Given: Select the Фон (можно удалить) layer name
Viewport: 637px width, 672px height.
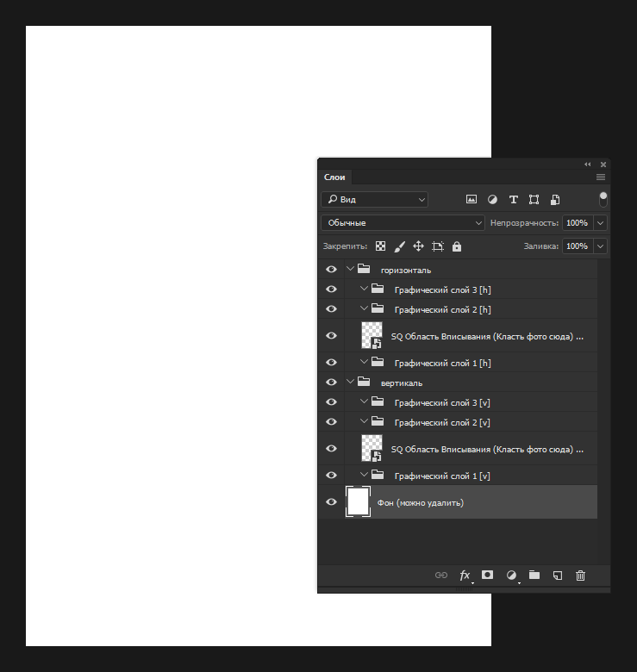Looking at the screenshot, I should (421, 503).
